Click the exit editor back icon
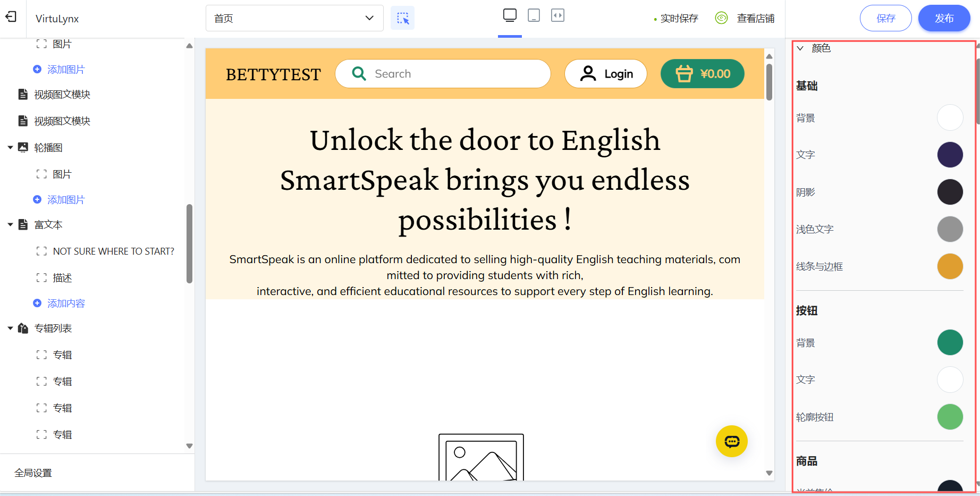This screenshot has width=980, height=496. [11, 17]
